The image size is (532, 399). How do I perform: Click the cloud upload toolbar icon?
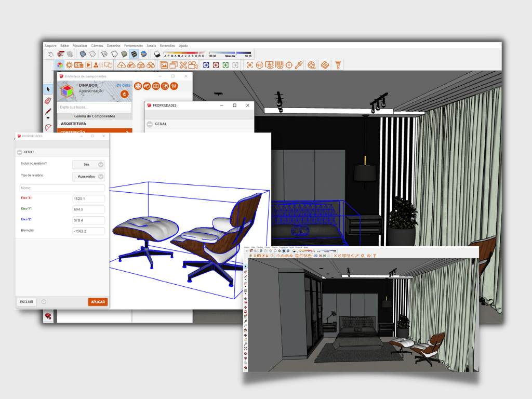point(122,65)
